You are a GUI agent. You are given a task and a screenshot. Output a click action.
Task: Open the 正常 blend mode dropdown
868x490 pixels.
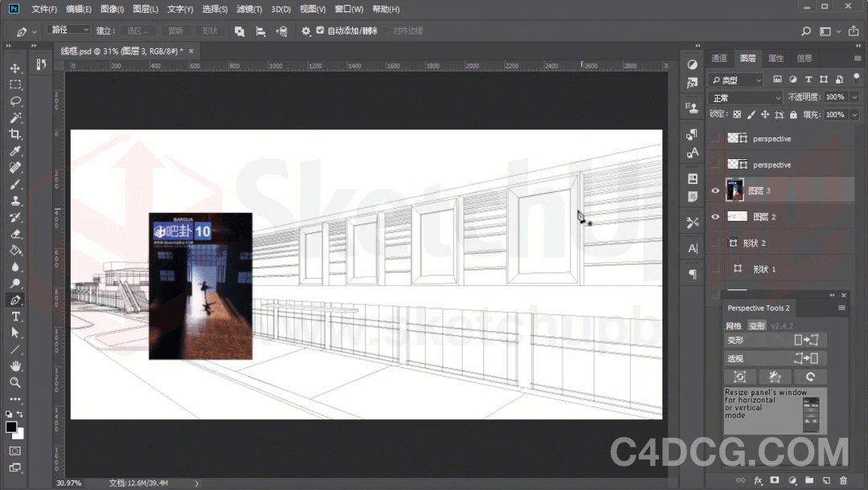tap(745, 96)
